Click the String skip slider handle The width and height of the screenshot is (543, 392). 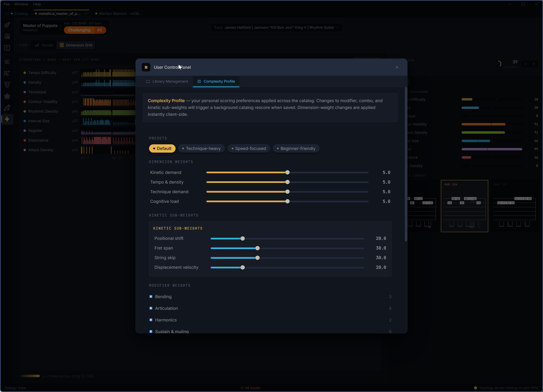[257, 258]
